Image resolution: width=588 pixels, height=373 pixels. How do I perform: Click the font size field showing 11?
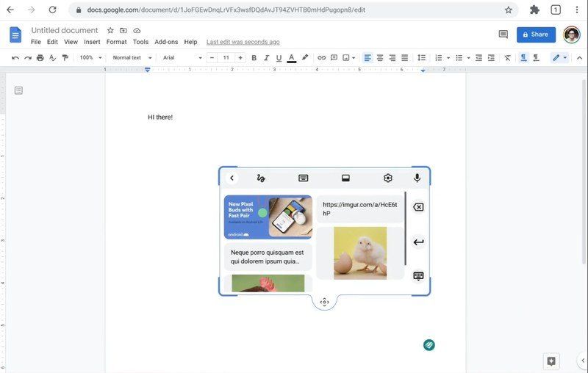(x=226, y=58)
